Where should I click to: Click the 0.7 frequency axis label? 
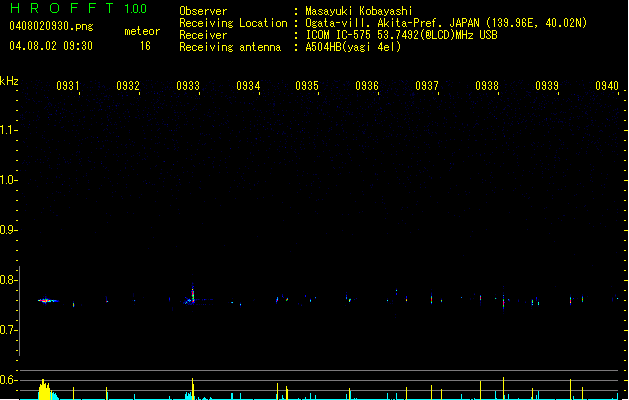pos(8,330)
